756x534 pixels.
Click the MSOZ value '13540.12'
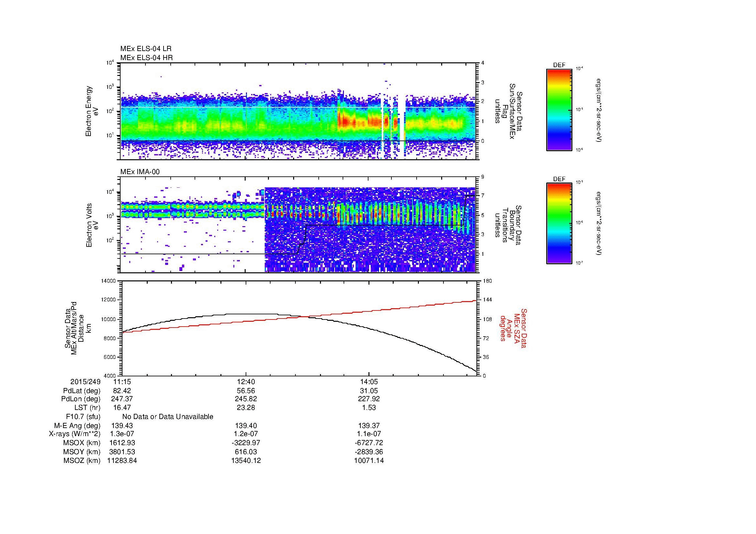click(246, 461)
